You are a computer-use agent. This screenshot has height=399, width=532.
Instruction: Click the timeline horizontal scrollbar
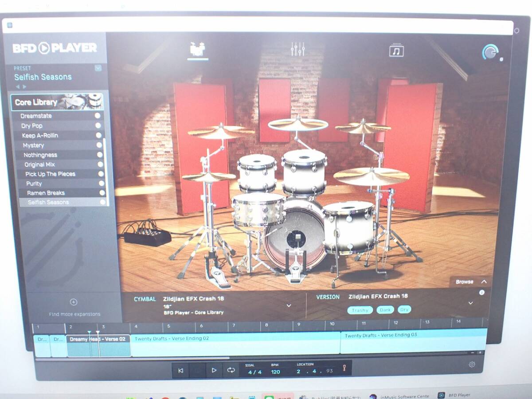tap(133, 358)
